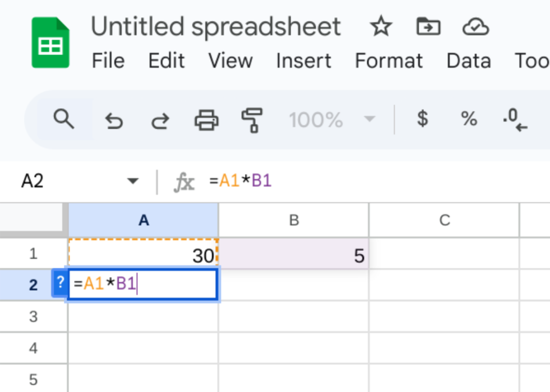The image size is (550, 392).
Task: Expand the 100% zoom dropdown
Action: pos(369,119)
